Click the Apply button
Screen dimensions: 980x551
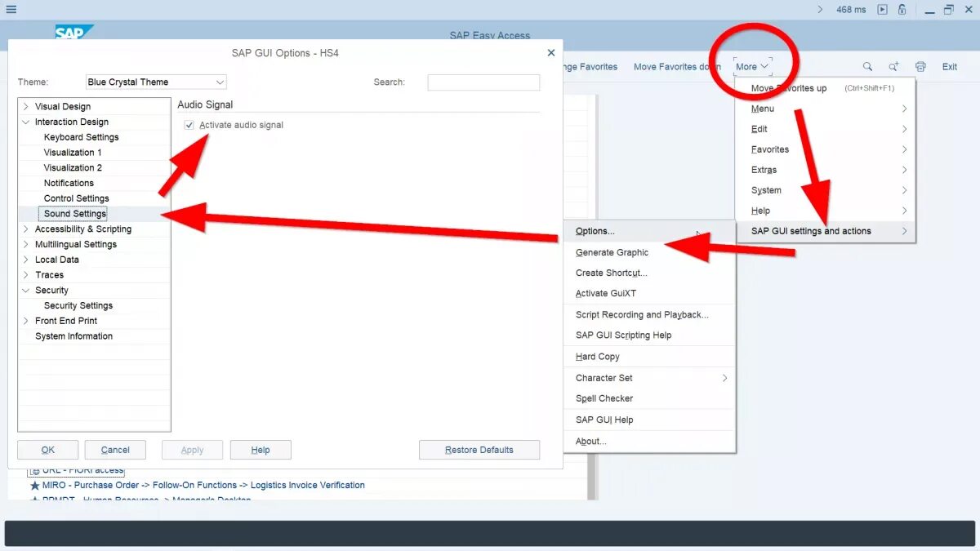192,450
